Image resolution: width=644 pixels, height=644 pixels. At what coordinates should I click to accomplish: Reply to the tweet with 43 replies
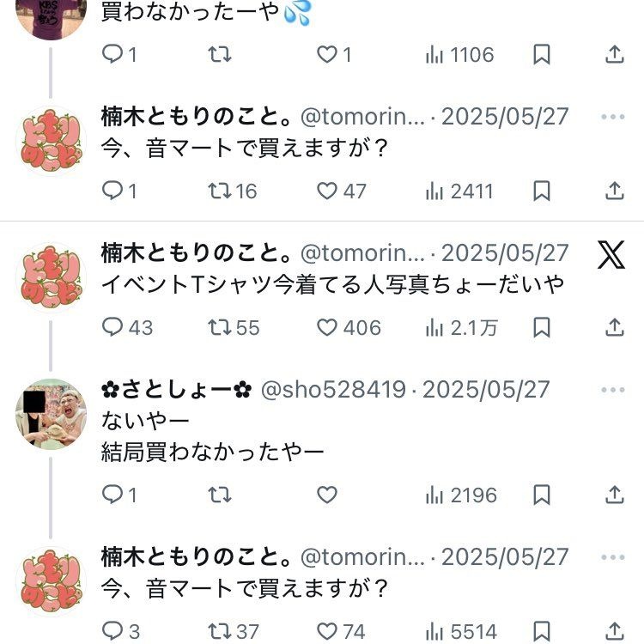(113, 327)
